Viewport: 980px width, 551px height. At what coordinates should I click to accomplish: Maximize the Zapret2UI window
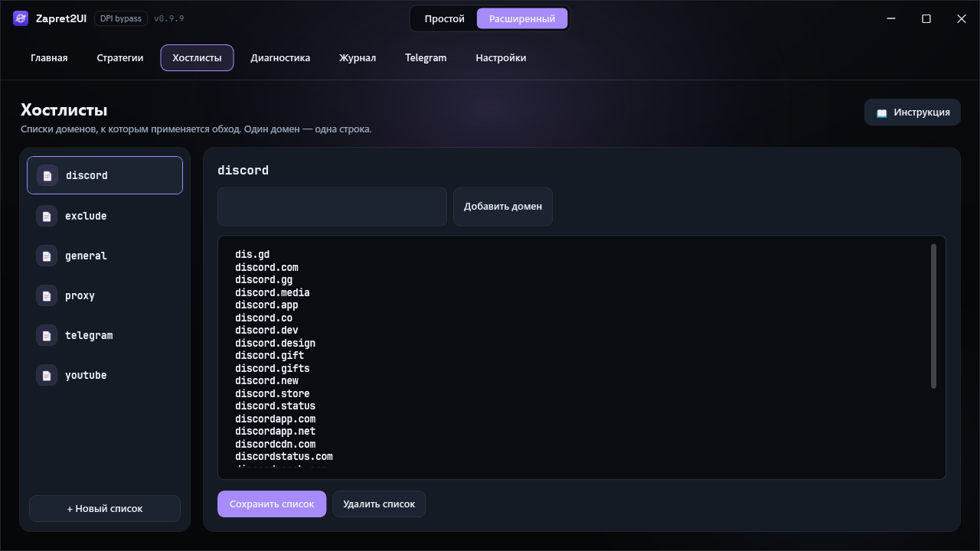[926, 18]
